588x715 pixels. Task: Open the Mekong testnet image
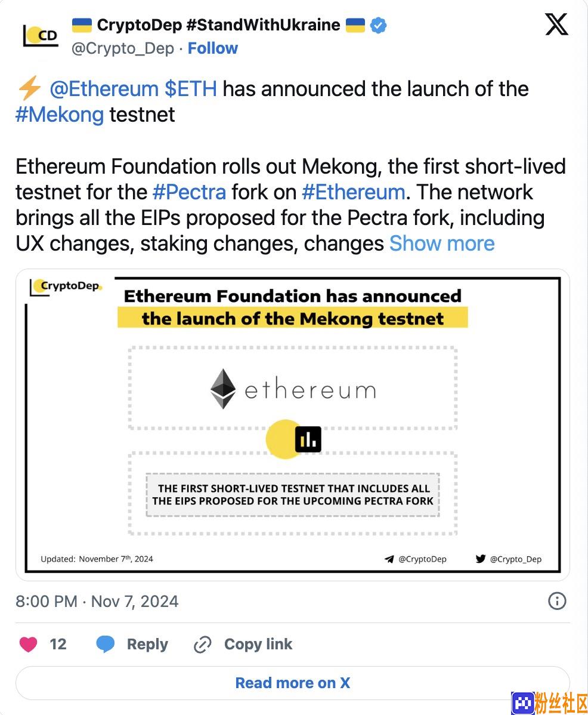point(293,424)
